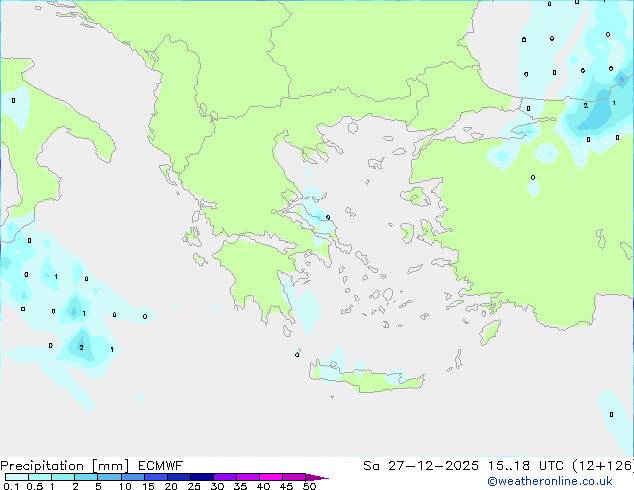Select the legend swatch between 5 and 10
This screenshot has width=634, height=490.
pos(109,477)
